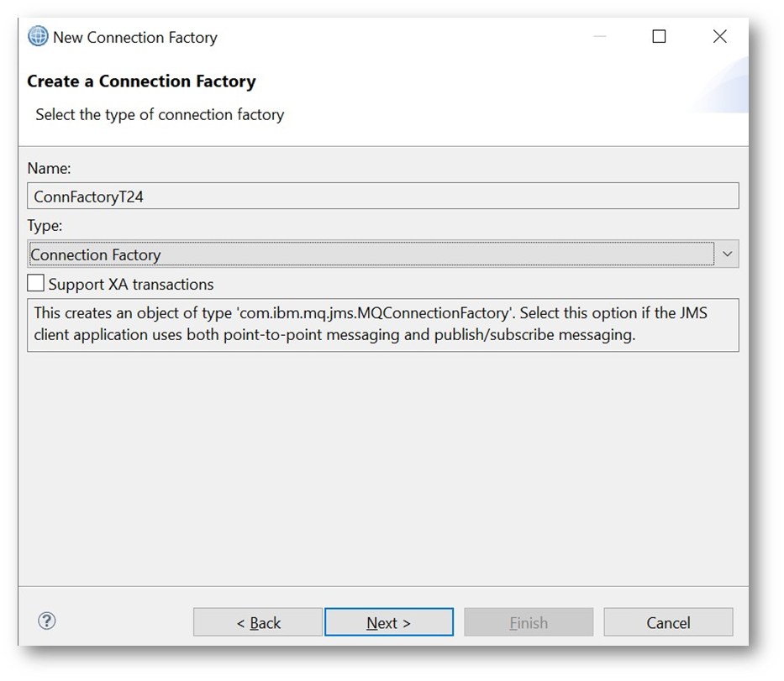Image resolution: width=784 pixels, height=681 pixels.
Task: Click the globe icon in title bar
Action: [x=38, y=37]
